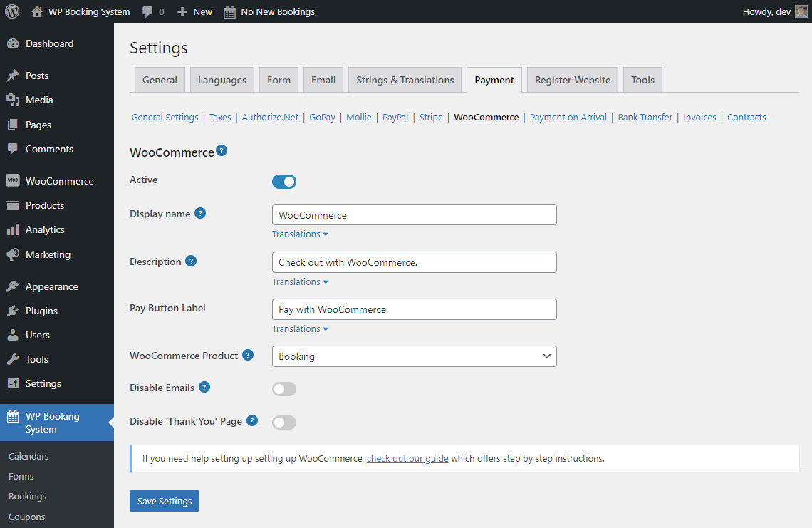The width and height of the screenshot is (812, 528).
Task: Click the WooCommerce Woo icon in the sidebar
Action: point(13,181)
